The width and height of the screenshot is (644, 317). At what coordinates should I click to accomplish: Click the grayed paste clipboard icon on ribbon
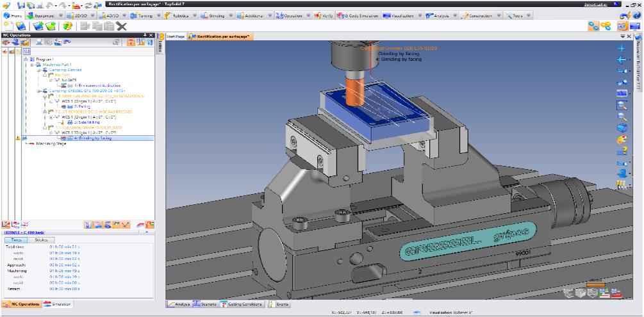point(109,26)
